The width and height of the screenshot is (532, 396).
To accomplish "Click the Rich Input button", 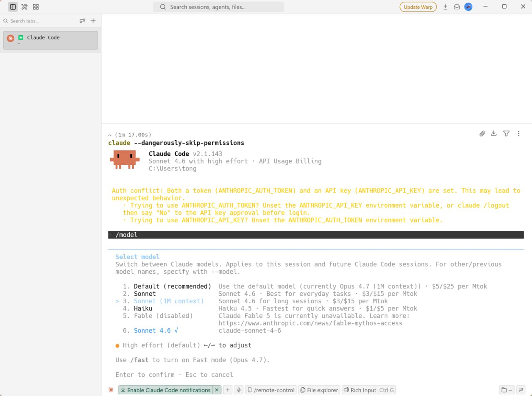I will pyautogui.click(x=368, y=390).
